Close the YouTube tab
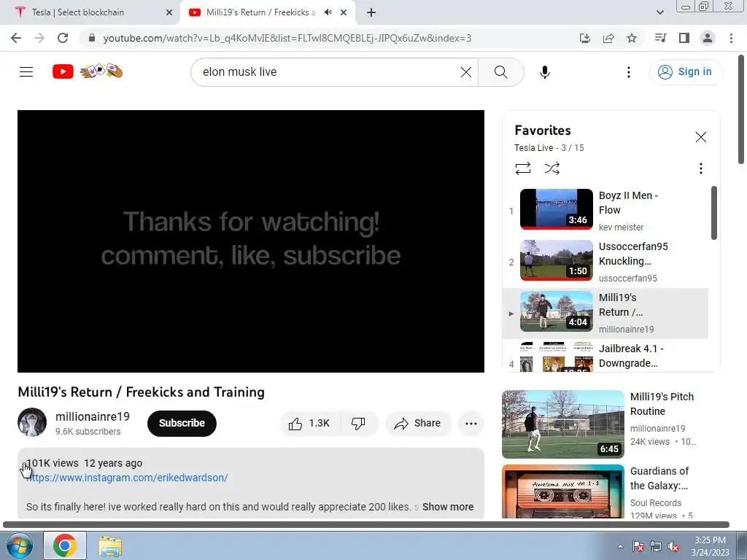This screenshot has height=560, width=747. point(344,13)
